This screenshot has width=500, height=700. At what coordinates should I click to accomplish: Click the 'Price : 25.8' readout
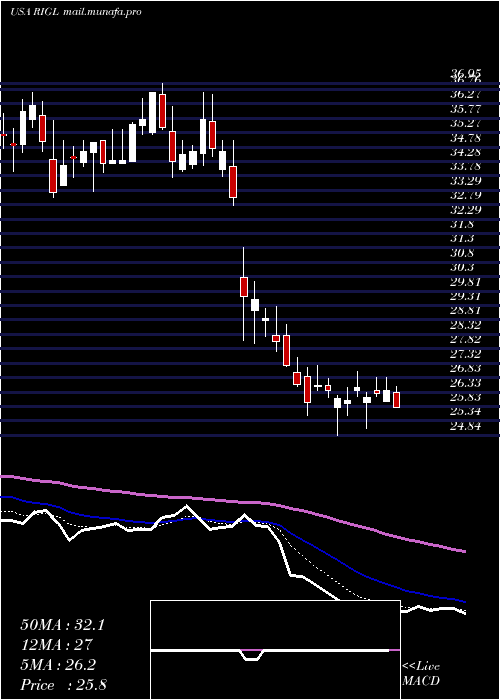(63, 684)
